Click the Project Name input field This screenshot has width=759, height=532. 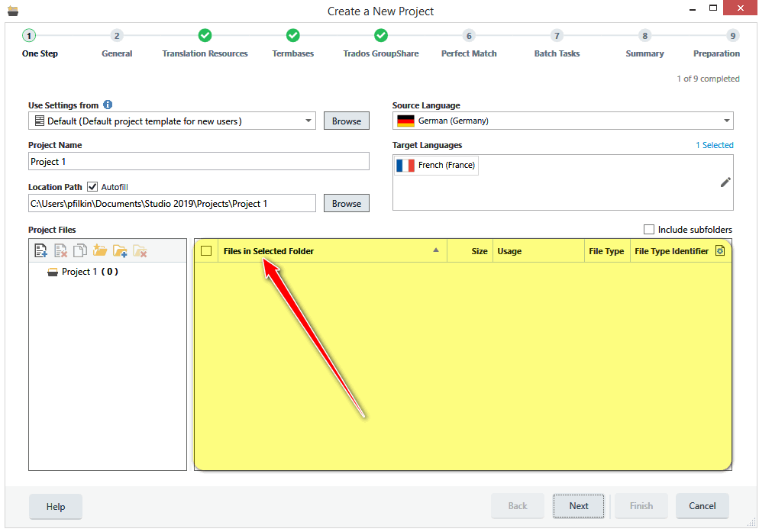pos(199,161)
